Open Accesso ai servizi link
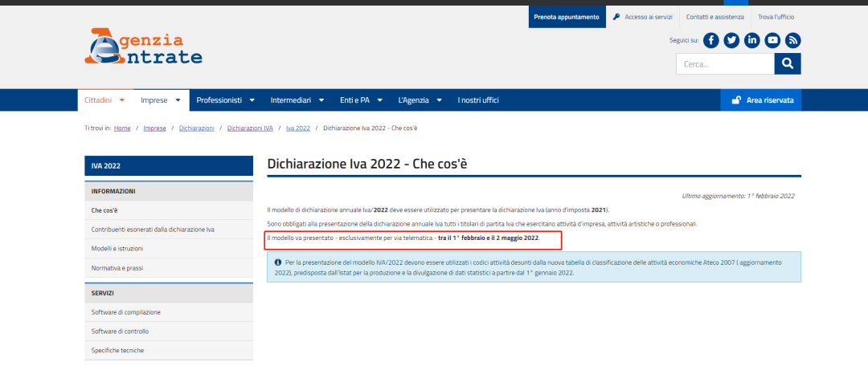Viewport: 868px width, 366px height. (649, 17)
